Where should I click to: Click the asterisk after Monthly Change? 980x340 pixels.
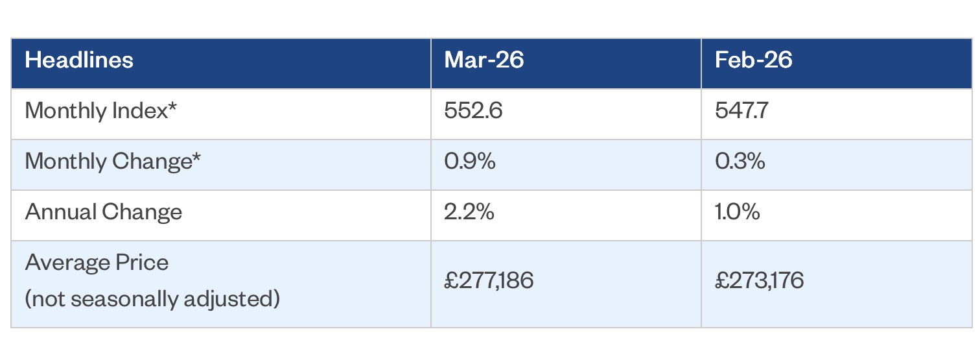point(196,158)
